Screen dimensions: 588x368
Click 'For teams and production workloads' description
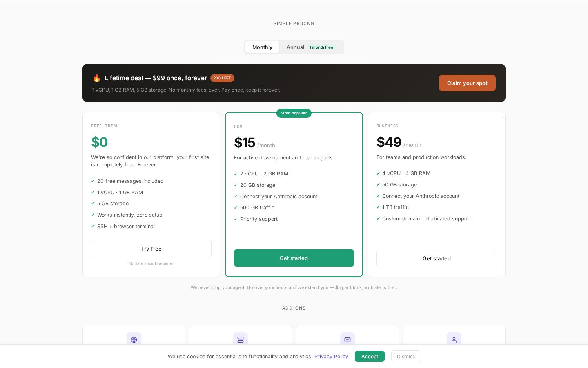click(x=421, y=157)
